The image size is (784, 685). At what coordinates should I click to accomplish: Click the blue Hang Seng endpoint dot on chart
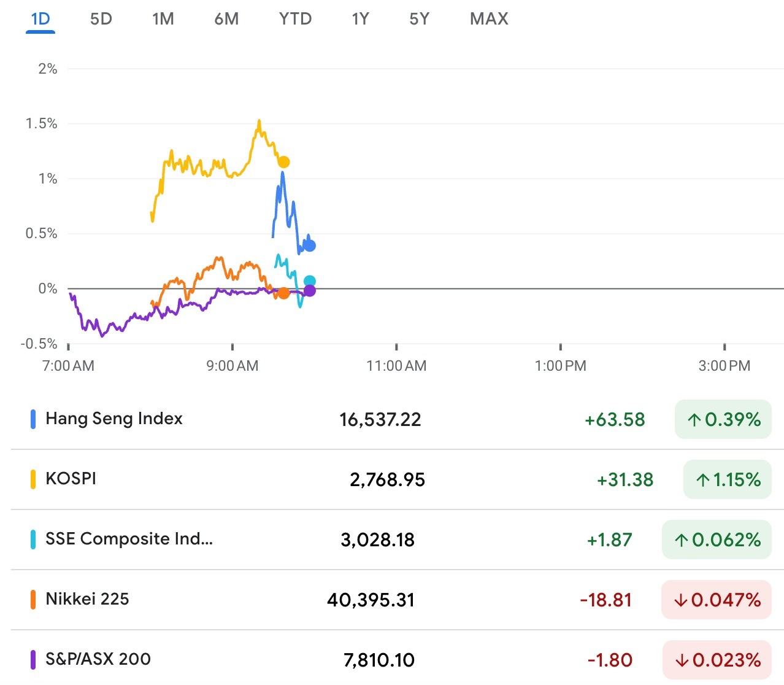(310, 246)
